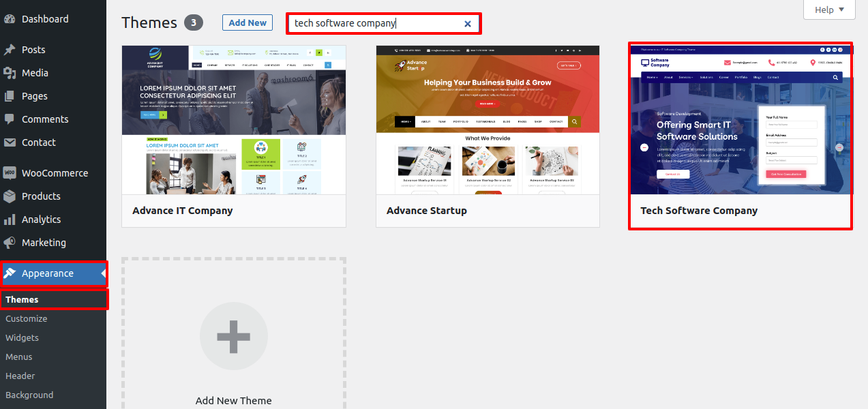The height and width of the screenshot is (409, 868).
Task: Select the Tech Software Company theme thumbnail
Action: [740, 119]
